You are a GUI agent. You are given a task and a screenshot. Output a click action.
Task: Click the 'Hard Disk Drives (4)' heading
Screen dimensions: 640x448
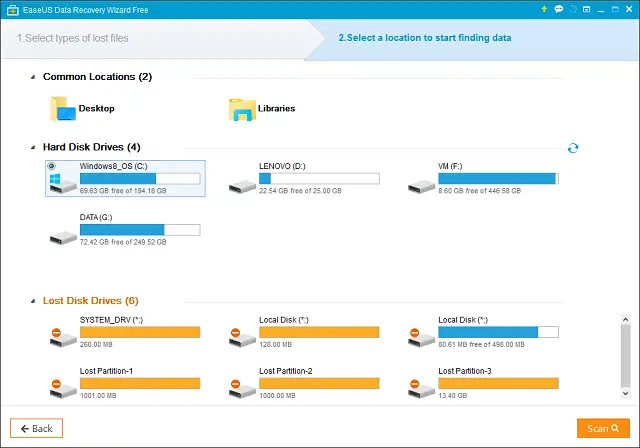92,147
